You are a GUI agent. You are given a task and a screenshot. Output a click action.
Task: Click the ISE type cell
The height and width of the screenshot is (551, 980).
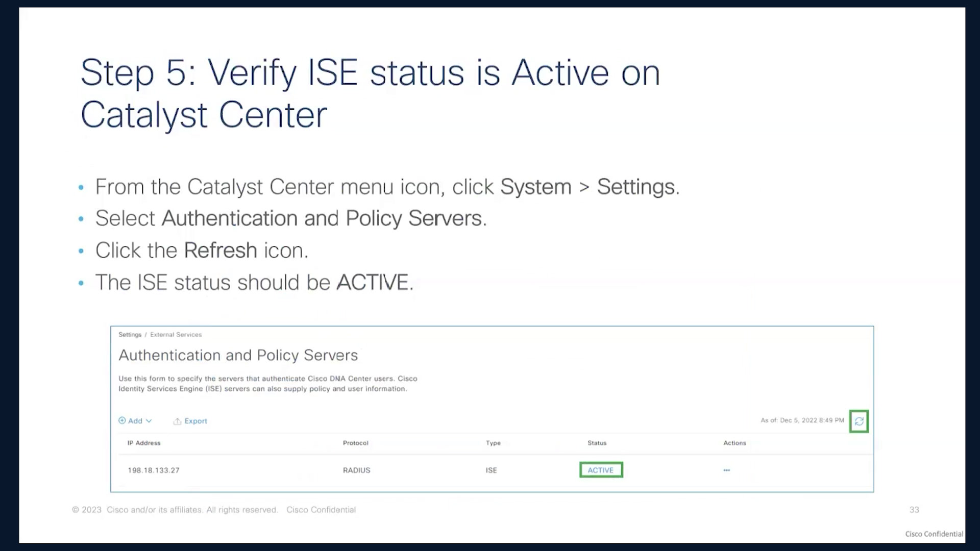[491, 470]
